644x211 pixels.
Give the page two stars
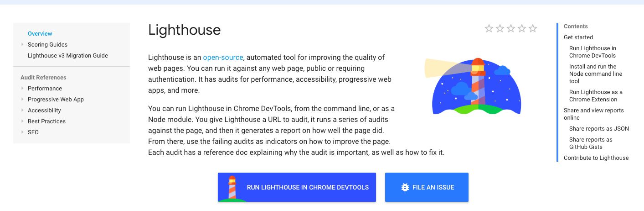click(x=500, y=28)
